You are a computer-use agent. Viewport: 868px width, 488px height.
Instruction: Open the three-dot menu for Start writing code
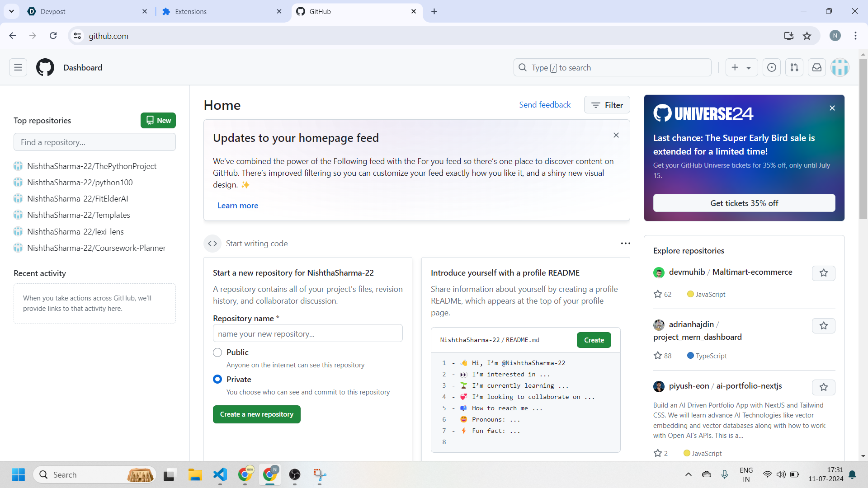[625, 244]
